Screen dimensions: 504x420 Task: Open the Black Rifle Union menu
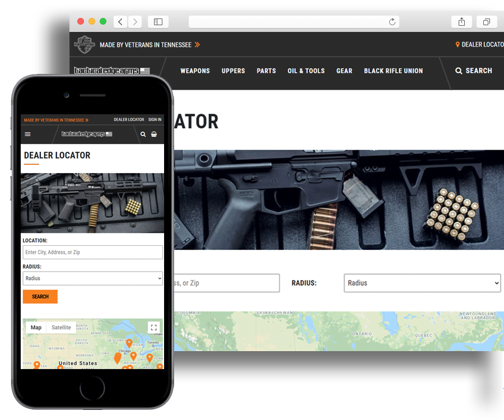[394, 71]
